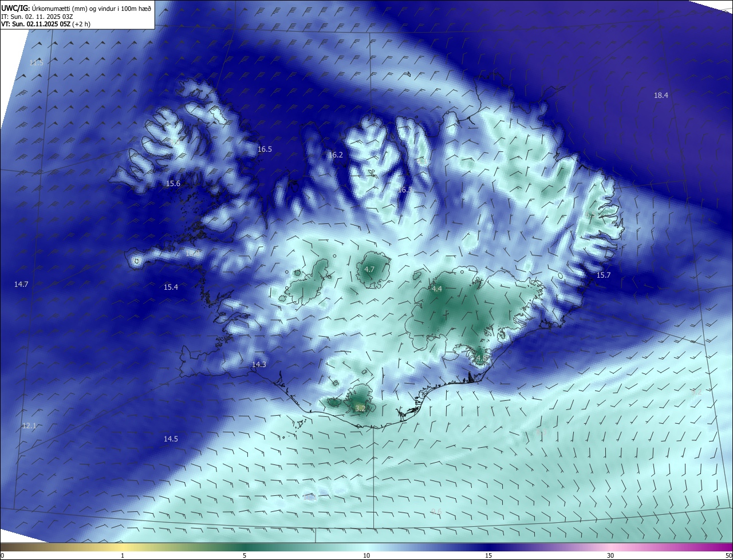
Task: Click the 3.2 value on the southern glacier
Action: [360, 408]
